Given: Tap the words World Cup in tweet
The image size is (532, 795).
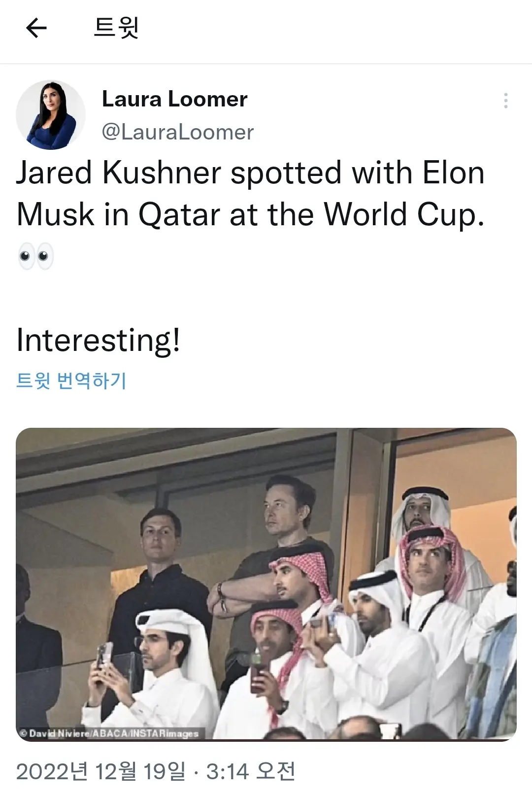Looking at the screenshot, I should tap(404, 214).
